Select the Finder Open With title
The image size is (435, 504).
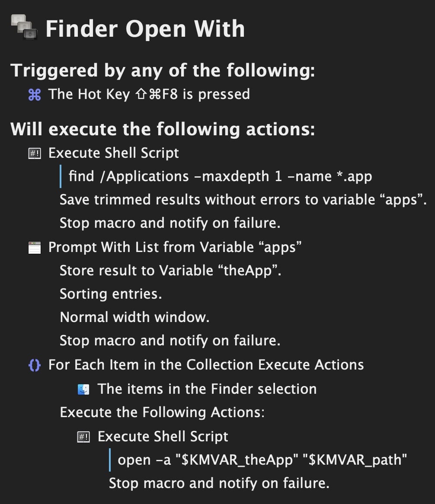(145, 29)
